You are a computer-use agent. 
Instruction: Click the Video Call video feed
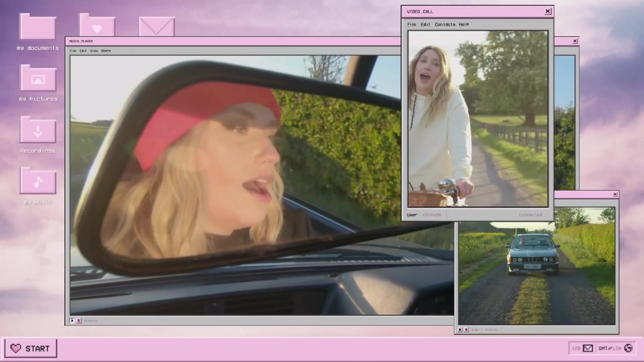click(x=477, y=119)
